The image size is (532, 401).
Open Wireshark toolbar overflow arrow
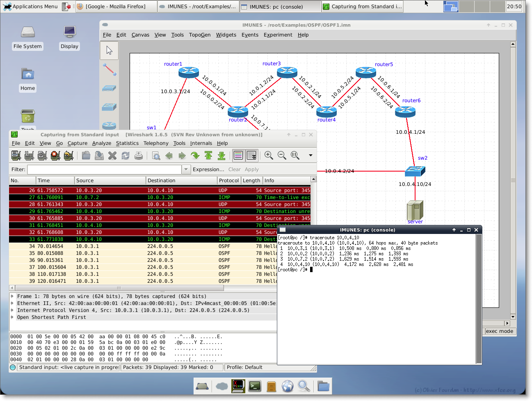(x=311, y=155)
